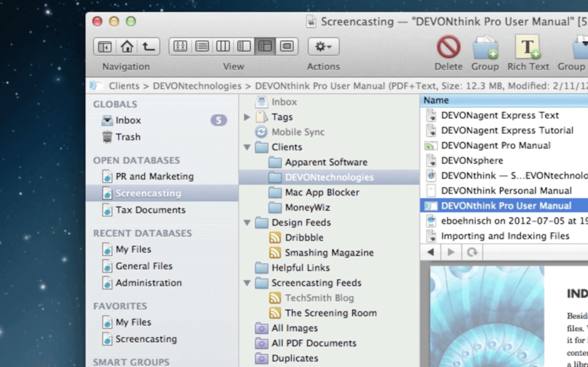This screenshot has height=367, width=588.
Task: Create a new Group with folder icon
Action: [x=485, y=47]
